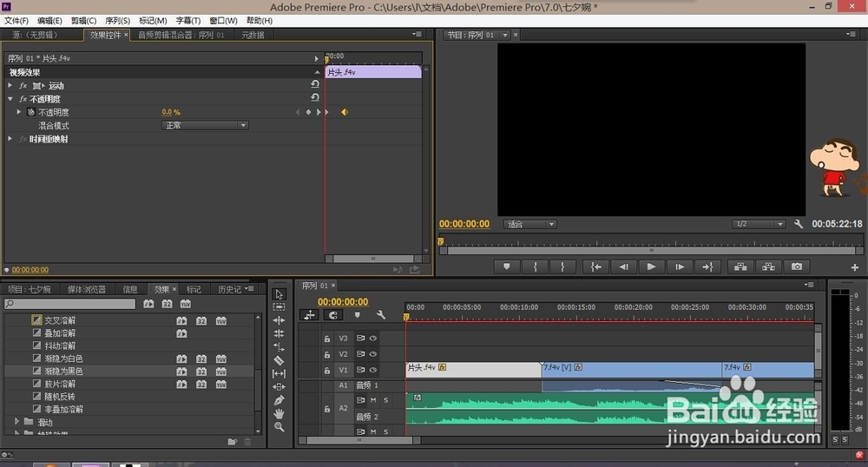The width and height of the screenshot is (868, 467).
Task: Create new custom bin in effects panel
Action: [x=232, y=442]
